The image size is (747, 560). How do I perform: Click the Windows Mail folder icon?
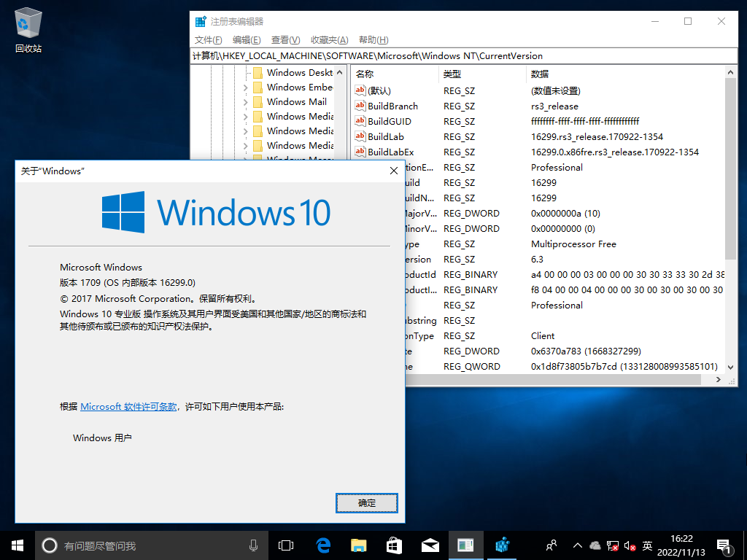coord(258,102)
